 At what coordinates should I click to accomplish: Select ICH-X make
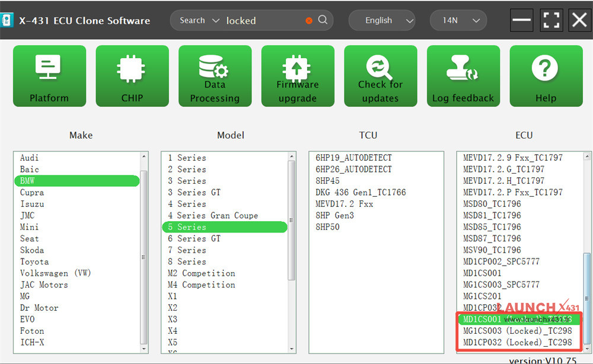[32, 343]
